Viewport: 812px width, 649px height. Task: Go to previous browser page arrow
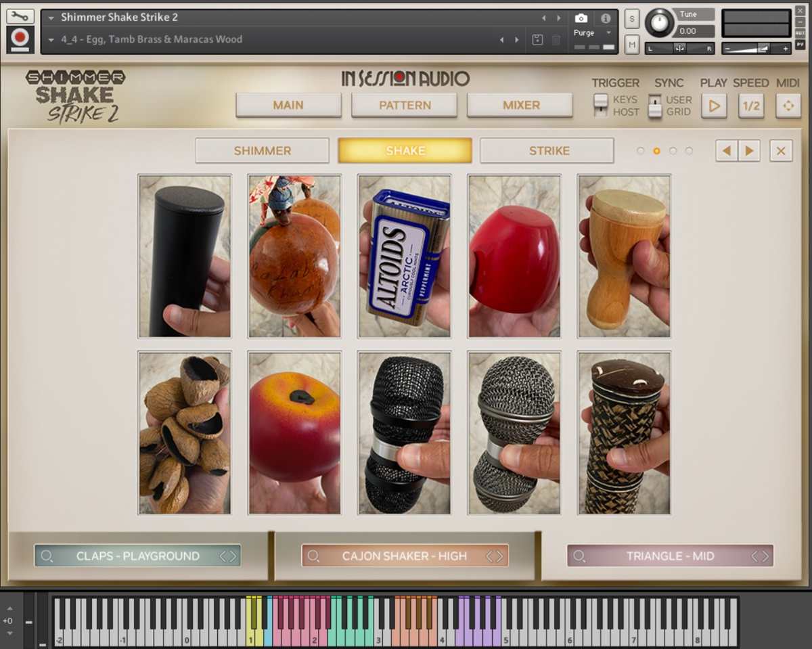[727, 151]
